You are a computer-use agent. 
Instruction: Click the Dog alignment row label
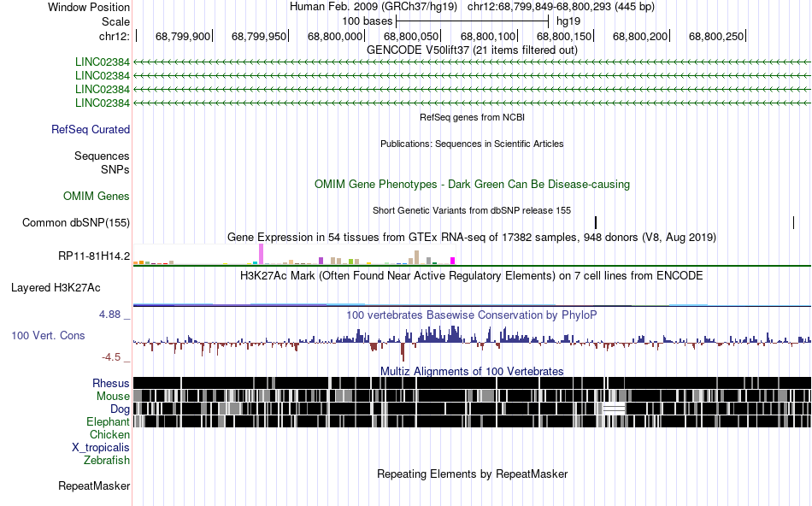[x=120, y=409]
